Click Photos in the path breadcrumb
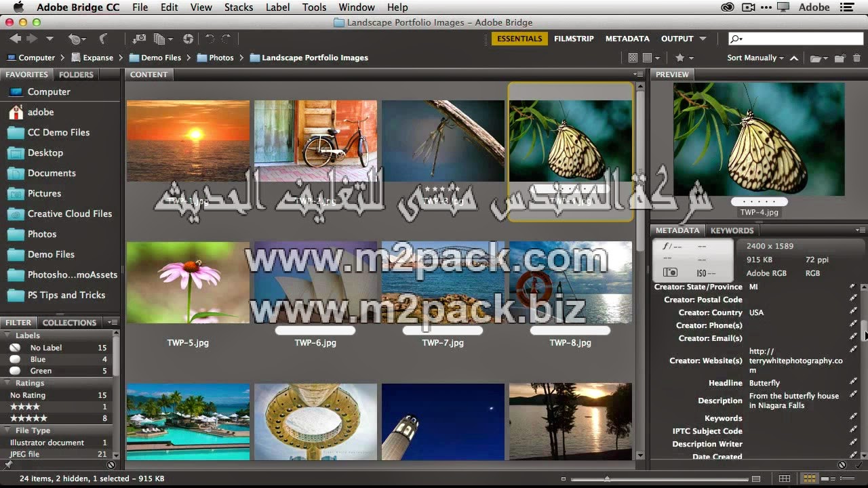The image size is (868, 488). [x=215, y=58]
